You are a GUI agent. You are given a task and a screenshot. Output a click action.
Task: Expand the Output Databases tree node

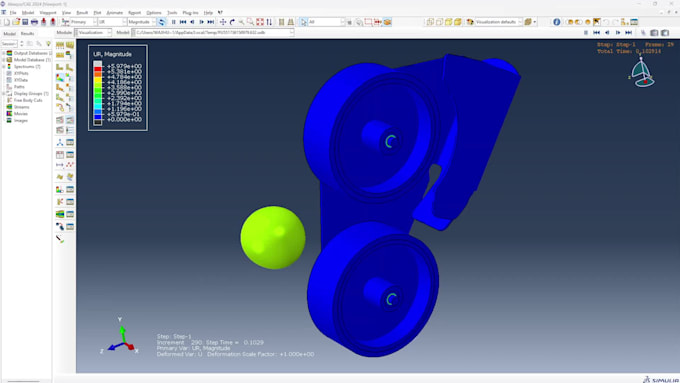(x=4, y=53)
